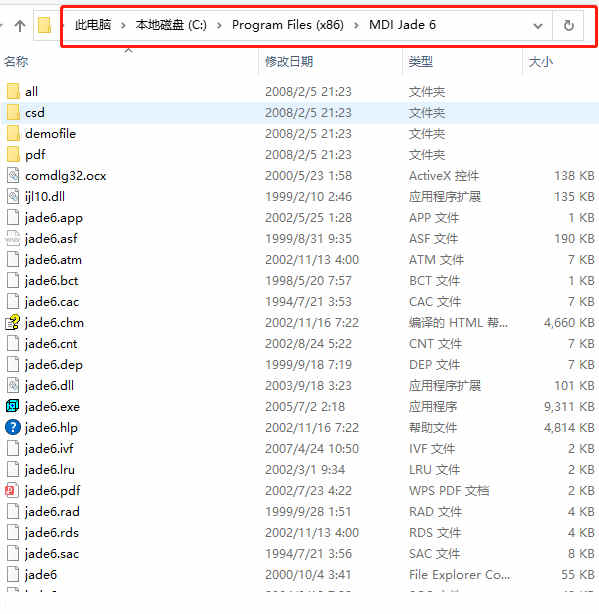Expand chevron after 此电脑 breadcrumb
Screen dimensions: 599x614
pyautogui.click(x=123, y=25)
